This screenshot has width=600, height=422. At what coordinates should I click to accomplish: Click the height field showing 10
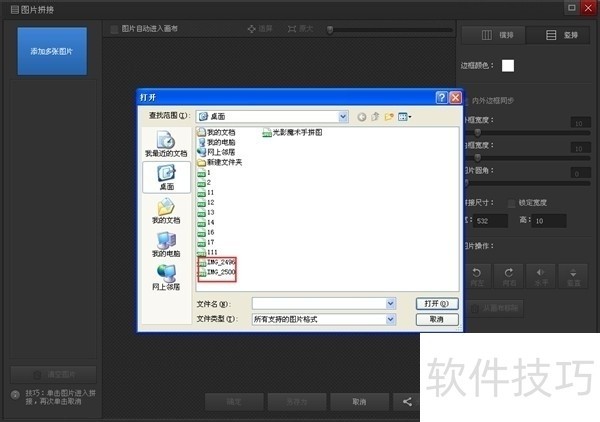pos(549,221)
